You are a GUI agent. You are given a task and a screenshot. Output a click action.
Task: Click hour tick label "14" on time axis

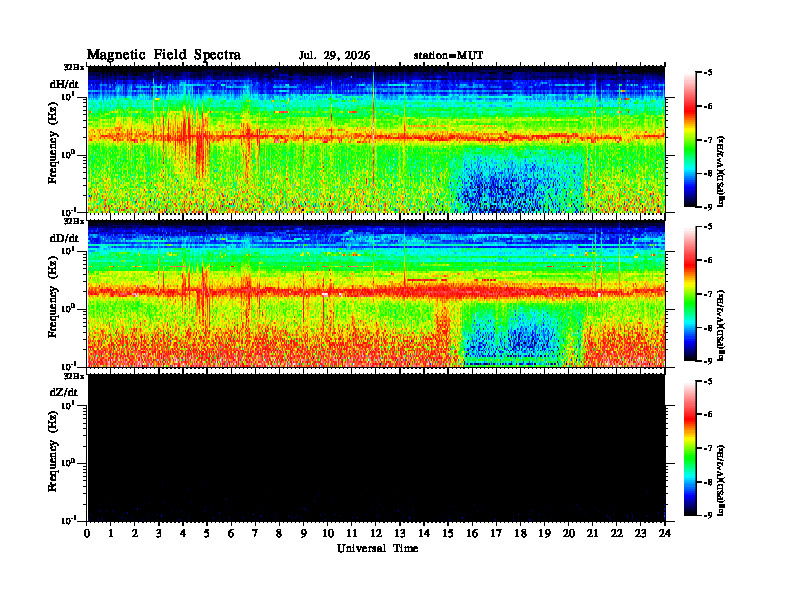coord(424,534)
